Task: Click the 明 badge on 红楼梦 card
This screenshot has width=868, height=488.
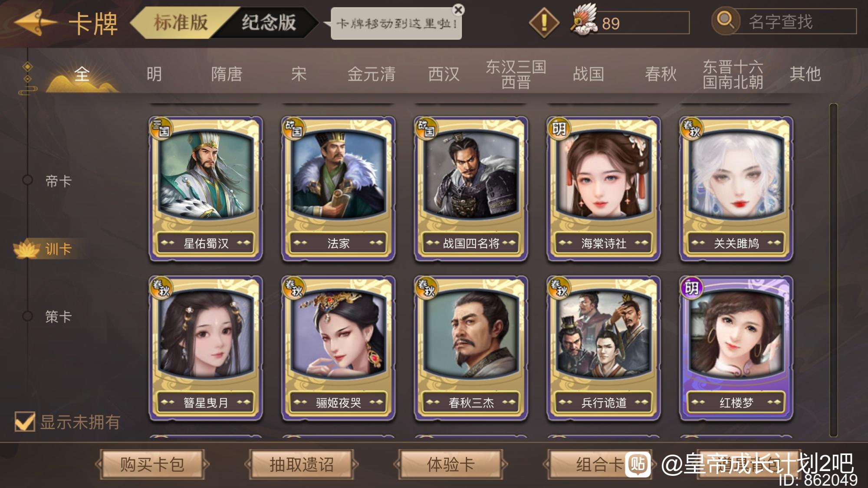Action: [692, 288]
